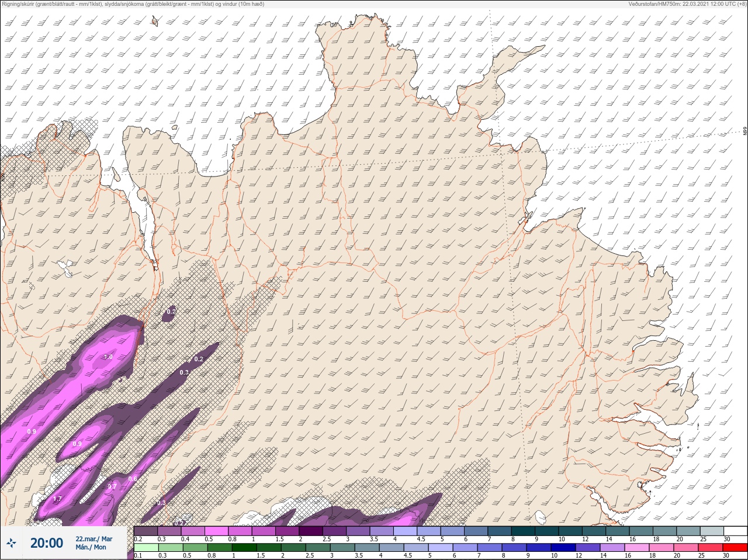
Task: Select snow legend swatch between 0.5 and 0.8
Action: click(217, 531)
